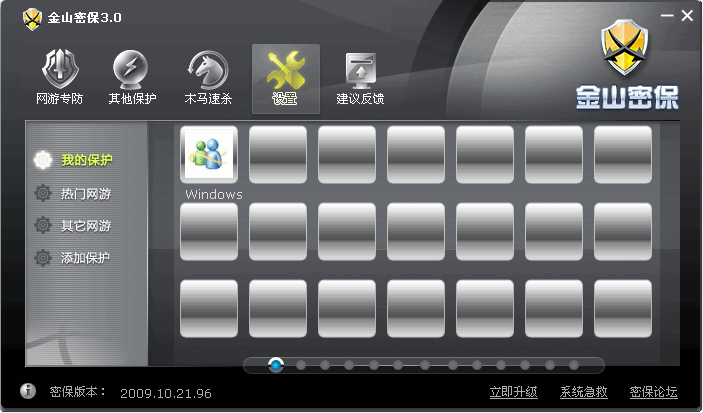Viewport: 703px width, 413px height.
Task: Open the 网游专防 shield-and-sword section
Action: click(x=60, y=77)
